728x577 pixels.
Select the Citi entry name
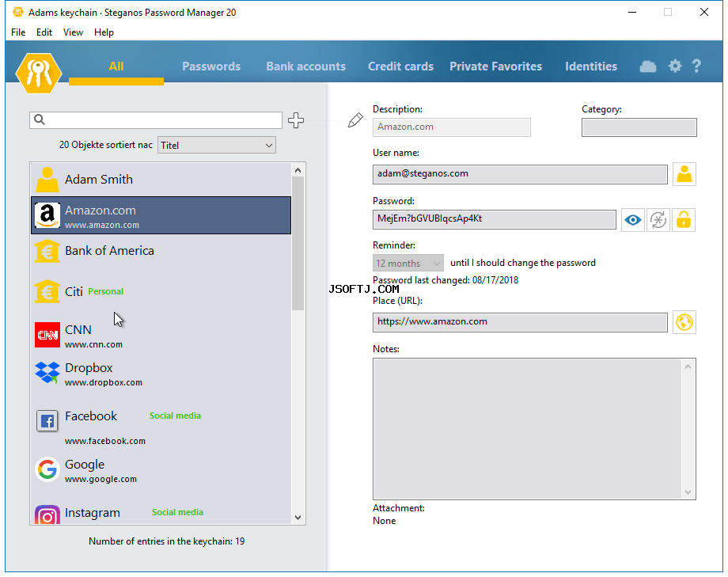tap(74, 292)
